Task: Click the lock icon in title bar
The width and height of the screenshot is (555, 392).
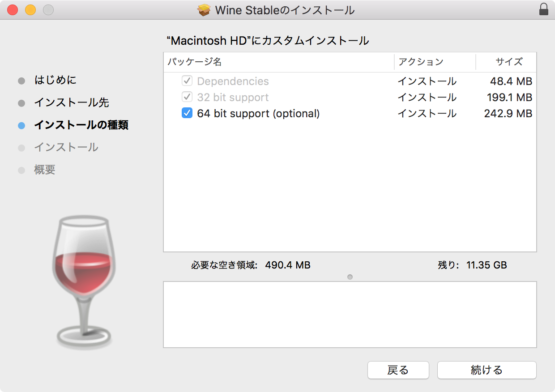Action: coord(543,10)
